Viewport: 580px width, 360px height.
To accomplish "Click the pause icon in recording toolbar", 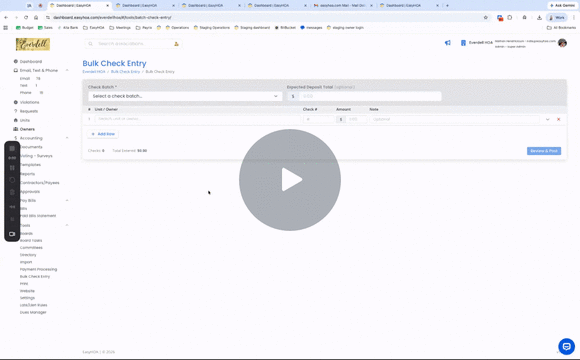I will coord(12,168).
